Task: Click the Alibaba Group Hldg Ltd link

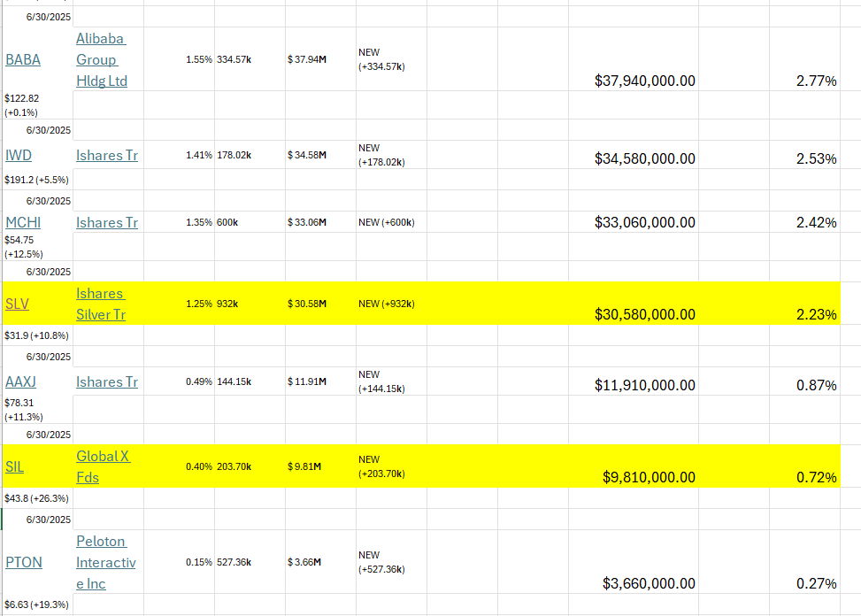Action: [100, 60]
